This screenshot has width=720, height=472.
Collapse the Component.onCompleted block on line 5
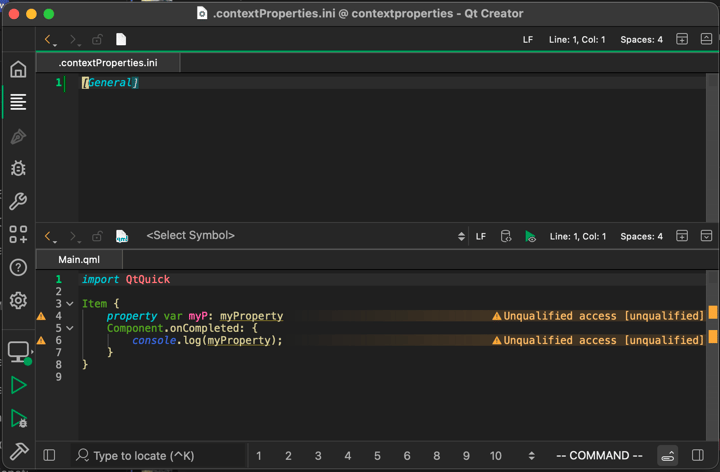click(70, 328)
